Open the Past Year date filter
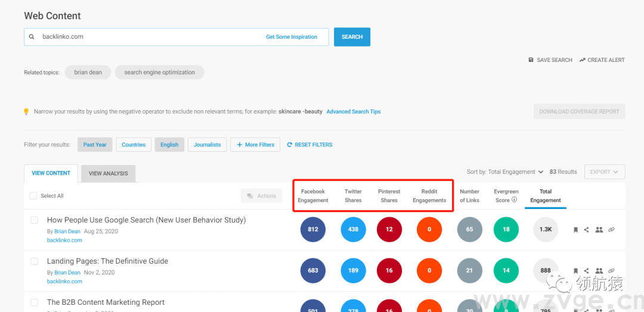 point(95,145)
